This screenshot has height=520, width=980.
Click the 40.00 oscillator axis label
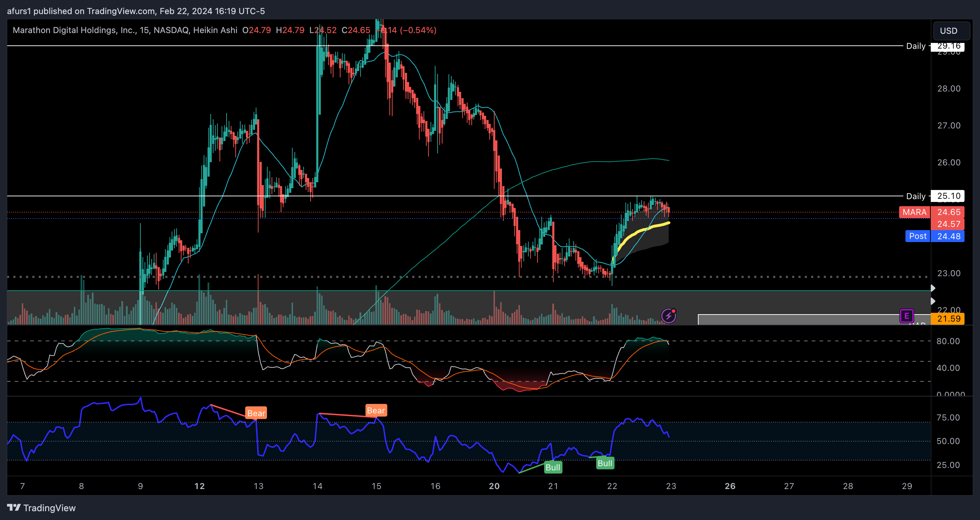click(x=948, y=368)
